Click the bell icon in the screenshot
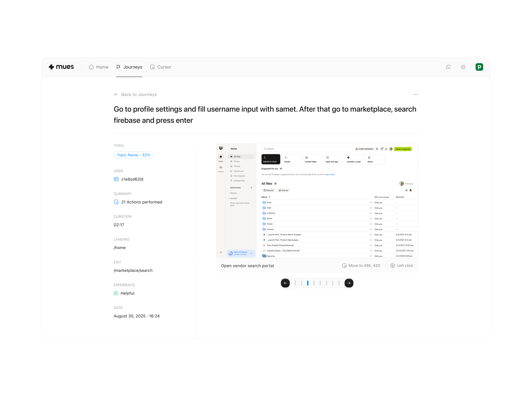This screenshot has height=395, width=532. (386, 149)
